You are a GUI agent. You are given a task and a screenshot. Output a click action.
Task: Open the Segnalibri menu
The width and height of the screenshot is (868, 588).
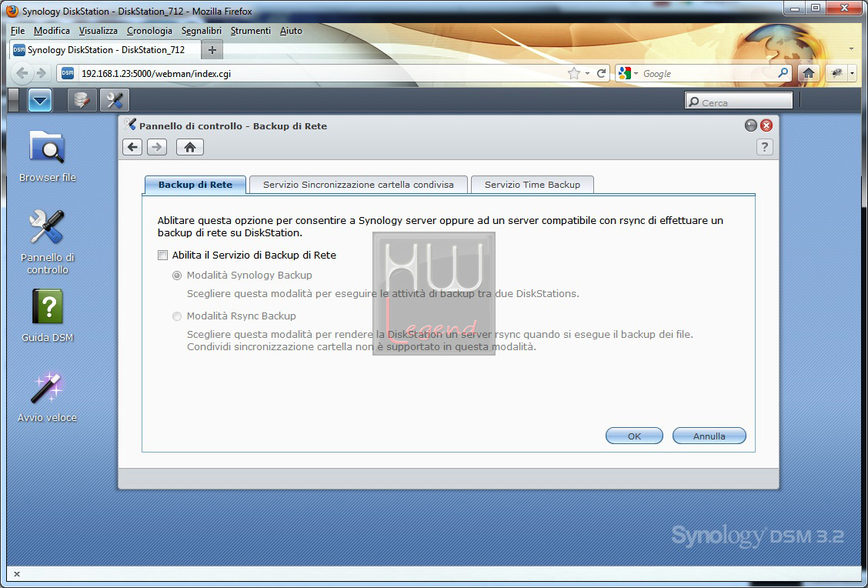tap(202, 31)
